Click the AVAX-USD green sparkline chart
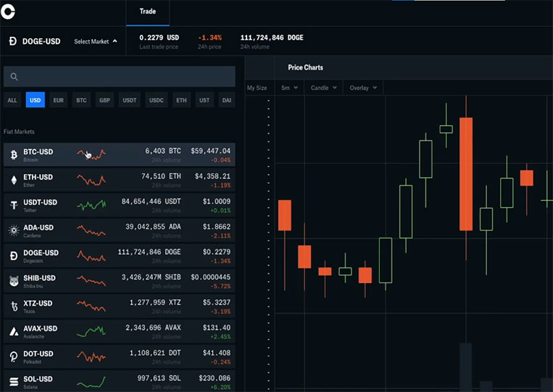Screen dimensions: 553x392 click(x=91, y=331)
